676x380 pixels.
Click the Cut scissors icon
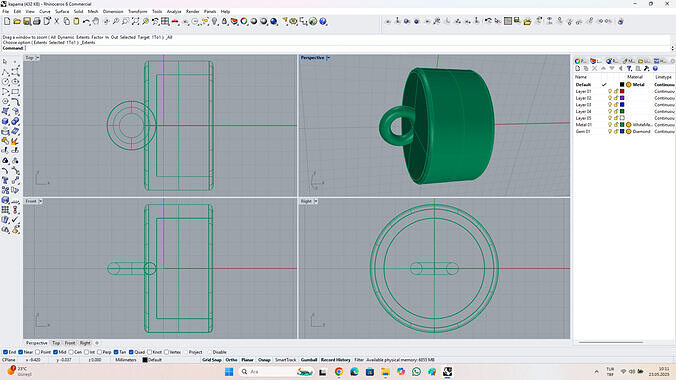click(x=56, y=21)
